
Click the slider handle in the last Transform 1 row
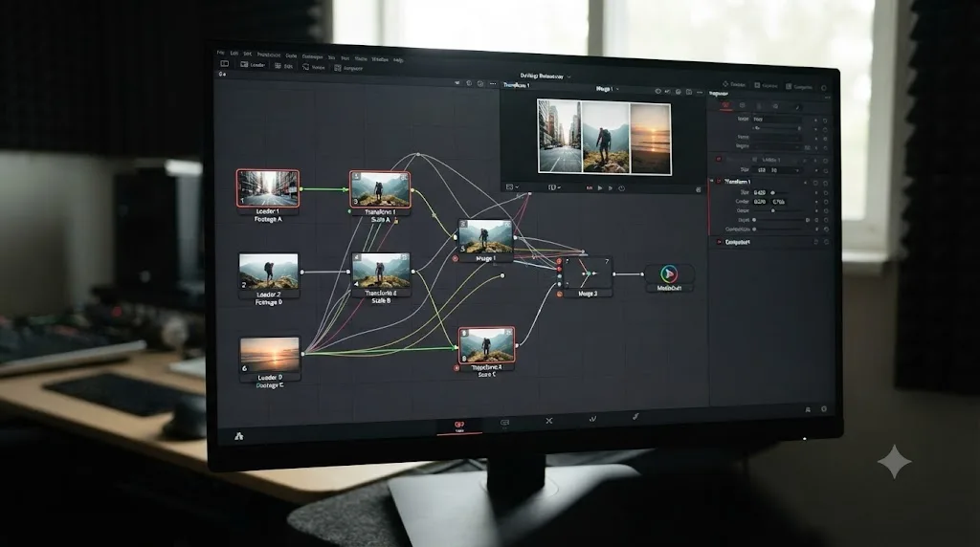point(754,230)
